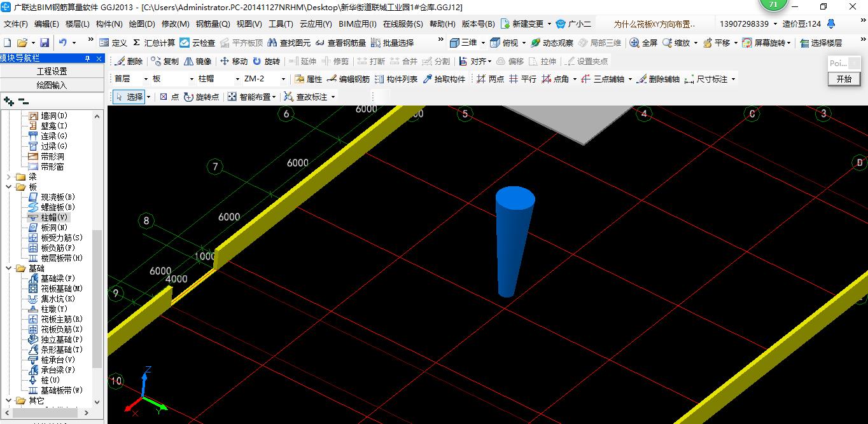Choose 旋转点 rotate point tool
The height and width of the screenshot is (424, 868).
[201, 97]
